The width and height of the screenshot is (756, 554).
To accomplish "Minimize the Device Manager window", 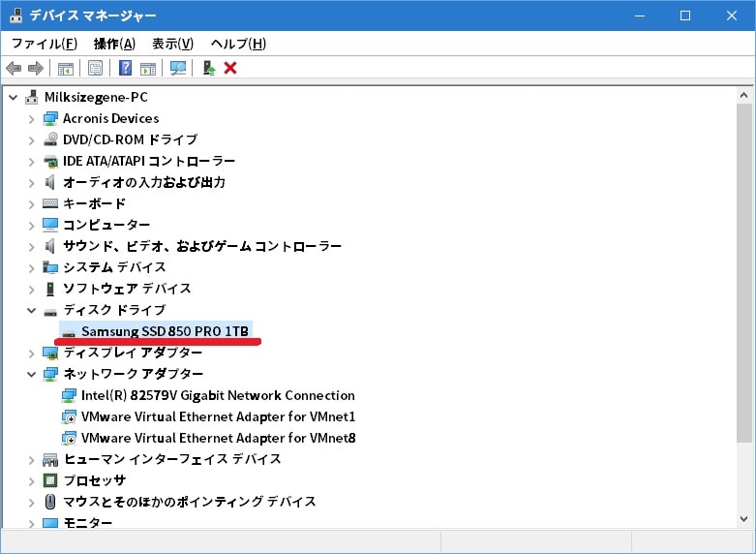I will [x=640, y=15].
